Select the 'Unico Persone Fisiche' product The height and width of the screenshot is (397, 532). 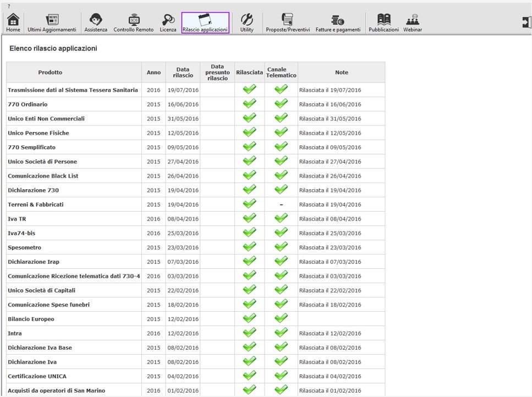coord(39,133)
